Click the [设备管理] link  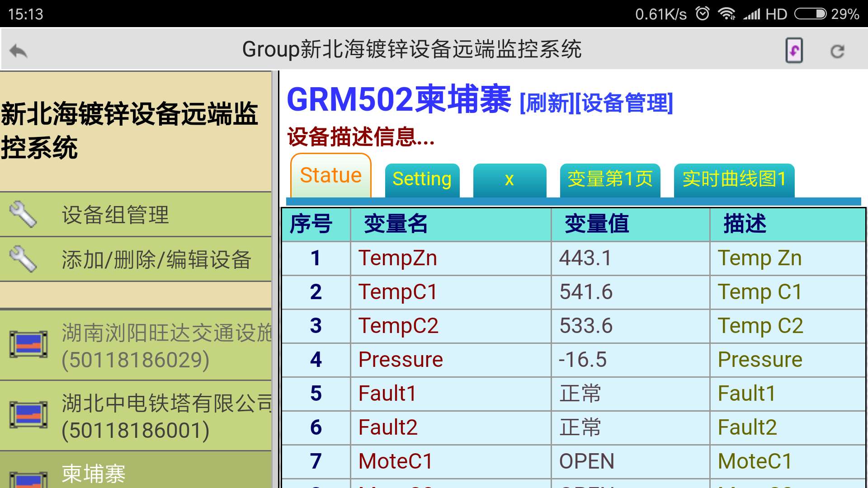[624, 103]
